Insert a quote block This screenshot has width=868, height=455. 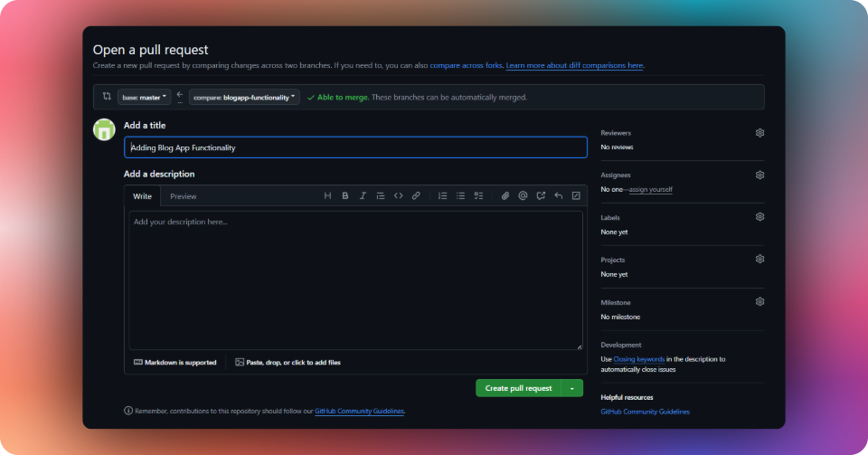coord(381,196)
